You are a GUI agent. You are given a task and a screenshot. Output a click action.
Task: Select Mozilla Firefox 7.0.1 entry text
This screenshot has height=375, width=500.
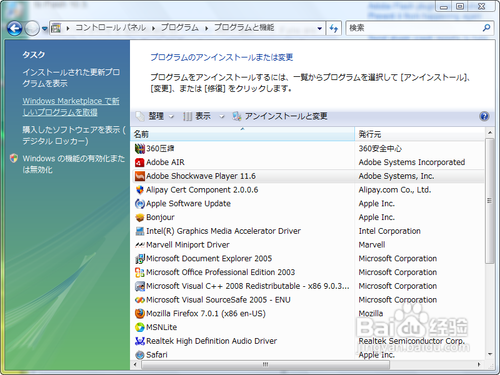click(206, 314)
